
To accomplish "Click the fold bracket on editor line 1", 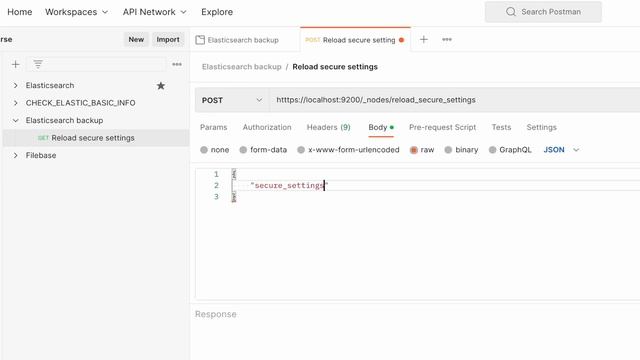I will [x=234, y=174].
